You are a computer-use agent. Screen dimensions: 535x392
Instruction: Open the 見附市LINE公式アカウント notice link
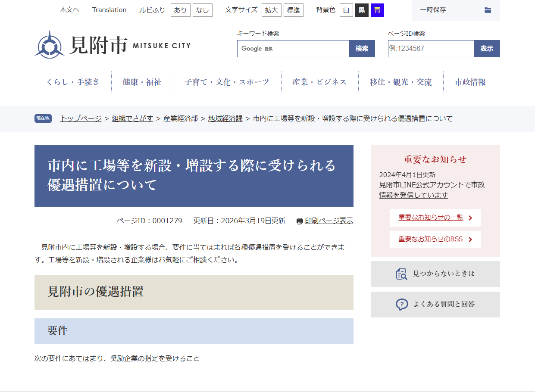pos(432,190)
